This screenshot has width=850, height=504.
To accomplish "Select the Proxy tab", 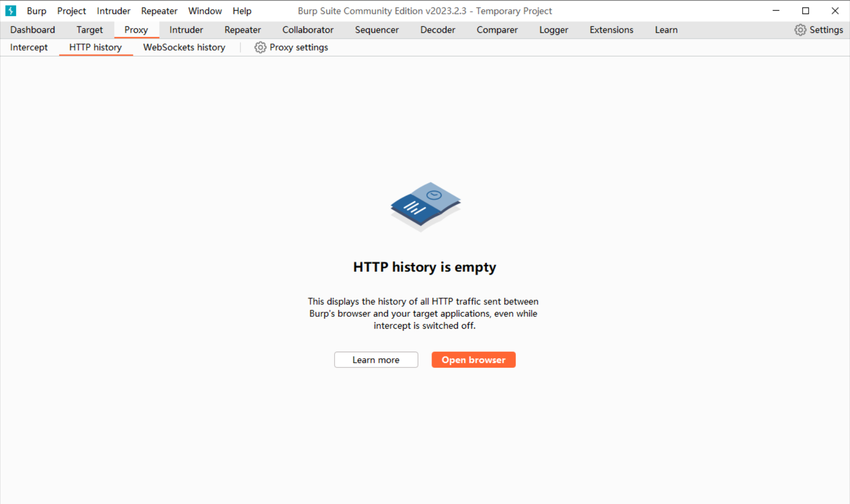I will pos(136,30).
